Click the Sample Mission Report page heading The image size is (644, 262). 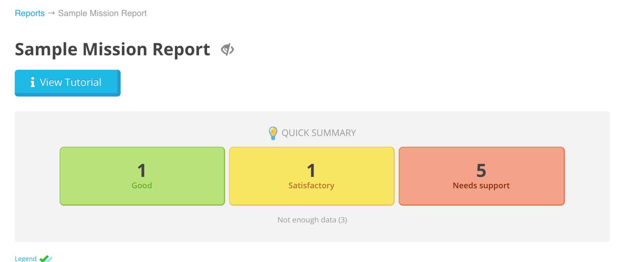(x=112, y=50)
